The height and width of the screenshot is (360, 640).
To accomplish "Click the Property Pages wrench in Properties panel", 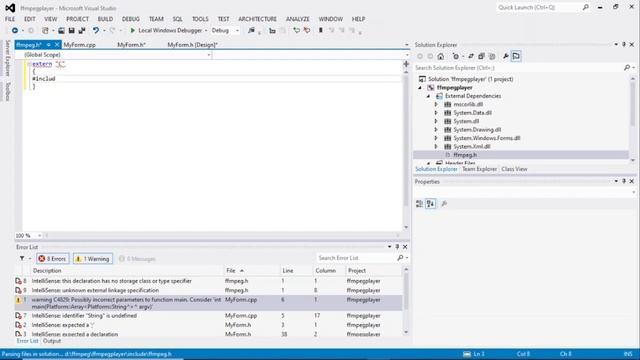I will [x=444, y=204].
